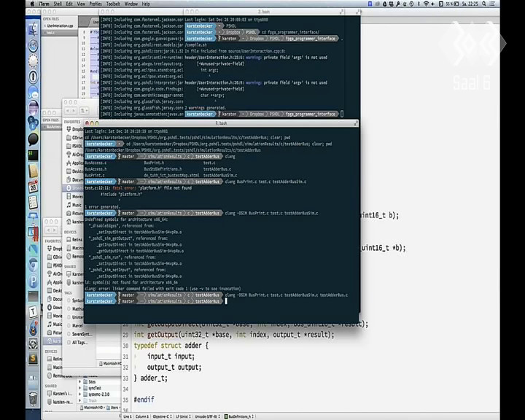This screenshot has height=420, width=525.
Task: Open the Calendar icon showing 28
Action: pyautogui.click(x=33, y=187)
